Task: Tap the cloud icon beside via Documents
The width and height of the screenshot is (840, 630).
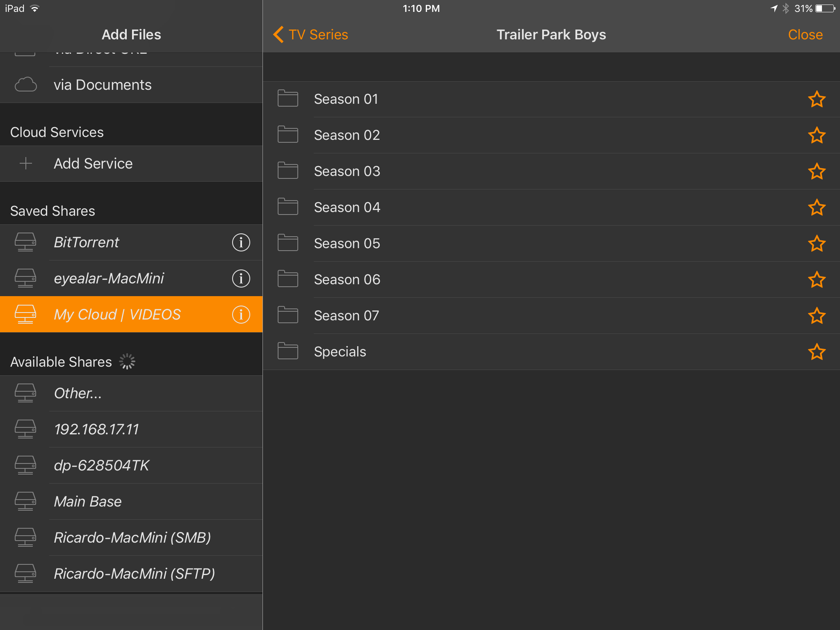Action: click(x=25, y=85)
